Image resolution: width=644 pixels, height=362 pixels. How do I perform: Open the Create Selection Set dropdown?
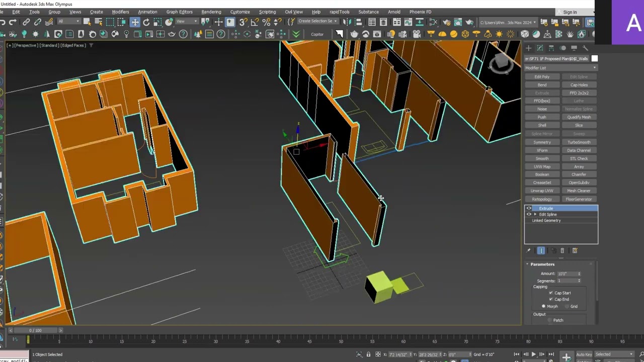pos(317,21)
